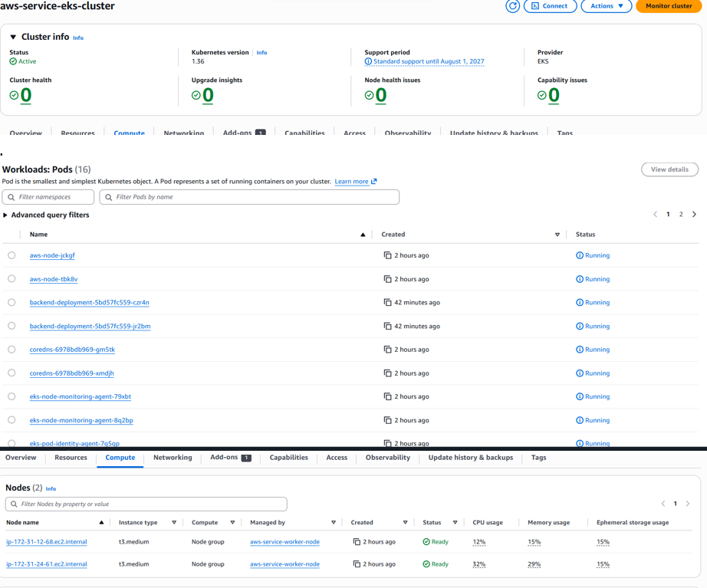Open node ip-172-31-12-68.ec2.internal
This screenshot has height=588, width=707.
[47, 541]
